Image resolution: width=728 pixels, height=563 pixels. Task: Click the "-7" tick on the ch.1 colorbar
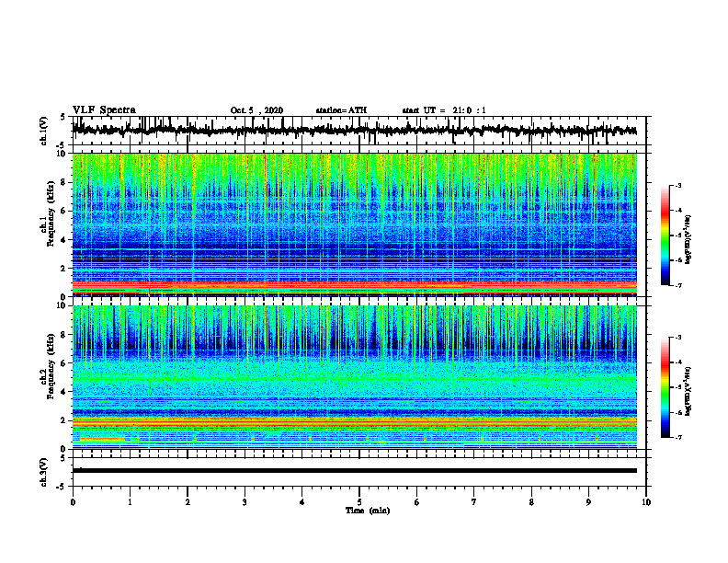(678, 285)
